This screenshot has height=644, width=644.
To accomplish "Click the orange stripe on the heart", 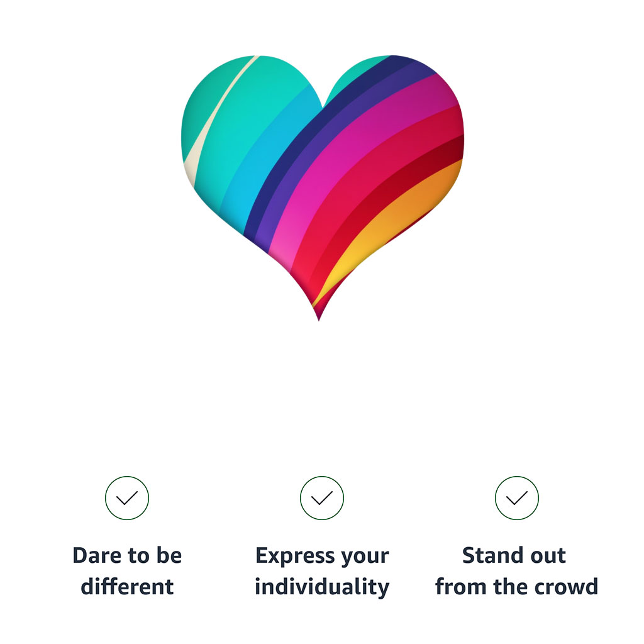I will 415,201.
